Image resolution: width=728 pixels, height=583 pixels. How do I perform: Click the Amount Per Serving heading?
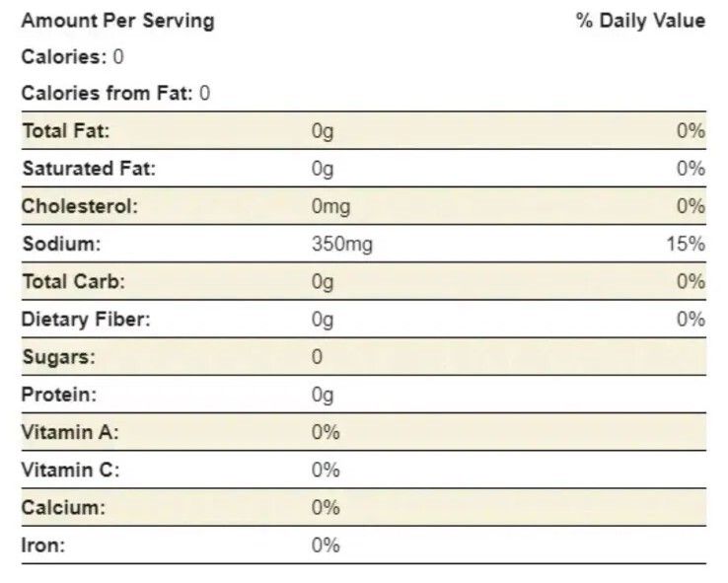tap(117, 21)
